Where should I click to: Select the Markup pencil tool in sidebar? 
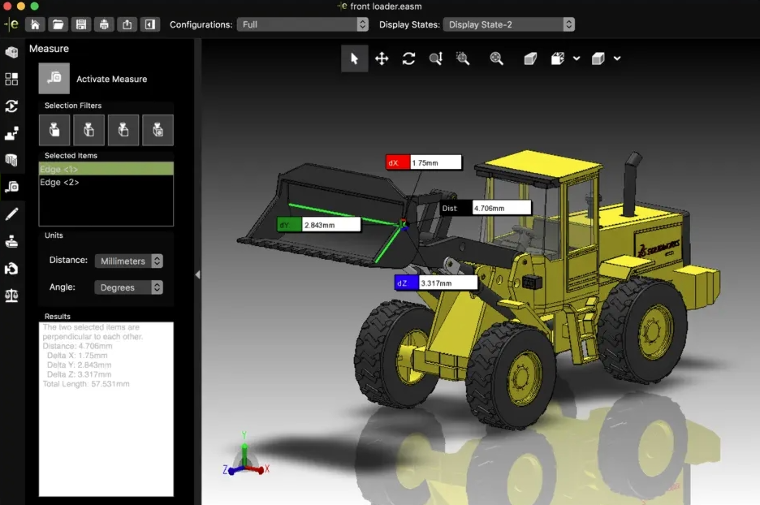click(x=12, y=214)
